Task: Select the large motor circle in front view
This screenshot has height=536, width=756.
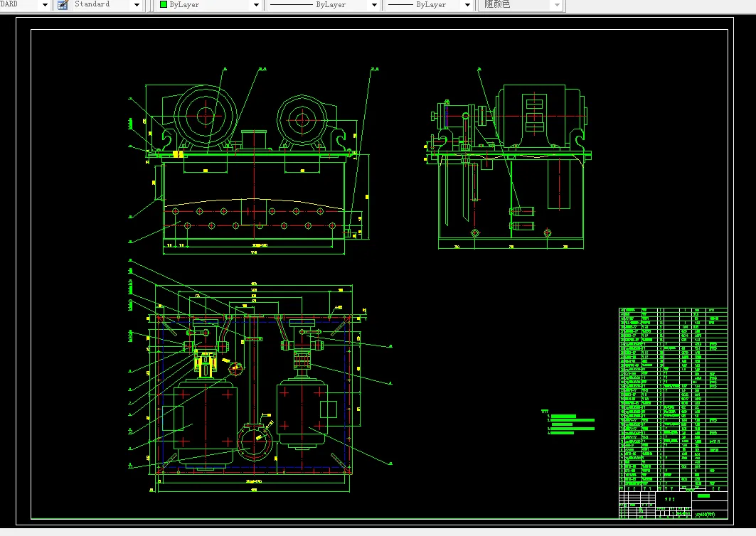Action: pyautogui.click(x=206, y=114)
